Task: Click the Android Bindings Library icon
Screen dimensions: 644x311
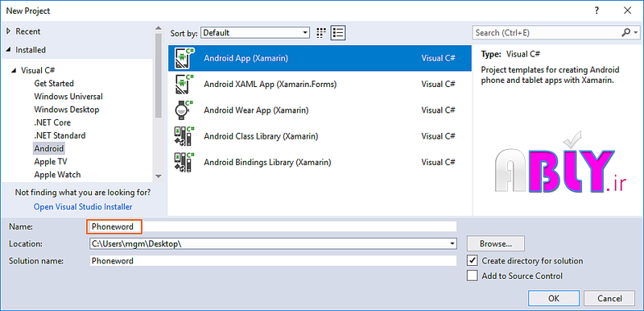Action: point(184,162)
